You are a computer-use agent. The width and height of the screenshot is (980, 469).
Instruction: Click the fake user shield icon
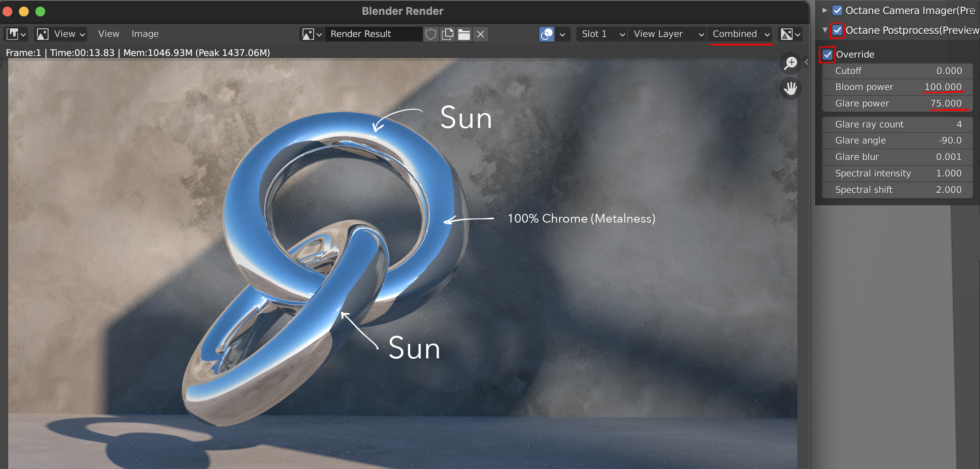tap(430, 34)
